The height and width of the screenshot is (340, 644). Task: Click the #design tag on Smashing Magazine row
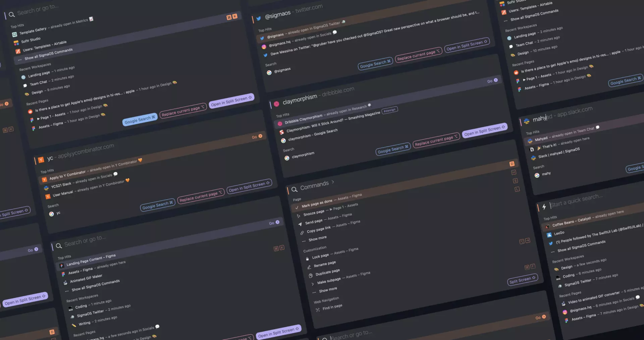point(389,110)
